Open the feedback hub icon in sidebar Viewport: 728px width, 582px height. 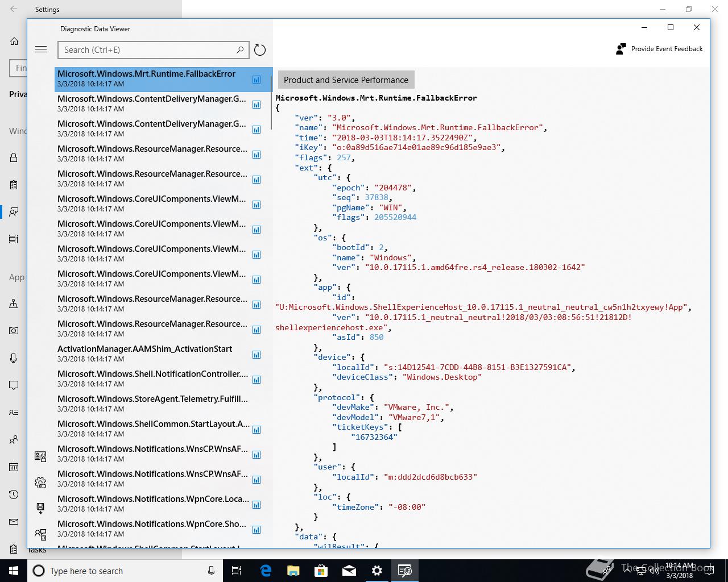[40, 534]
